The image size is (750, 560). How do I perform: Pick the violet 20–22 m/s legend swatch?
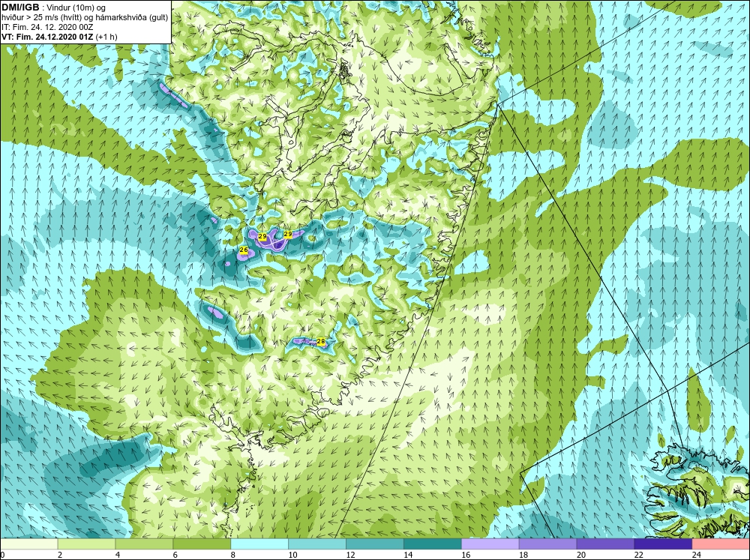click(x=605, y=544)
